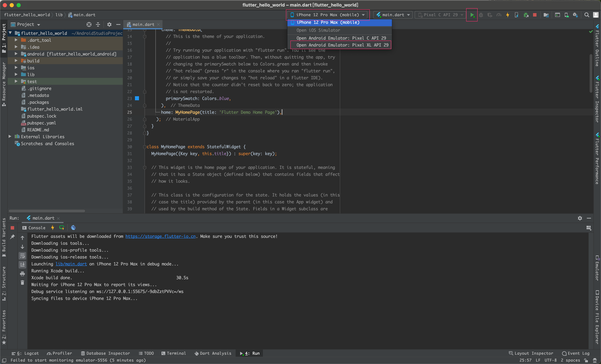Screen dimensions: 601x364
Task: Select the main.dart editor tab
Action: (x=143, y=24)
